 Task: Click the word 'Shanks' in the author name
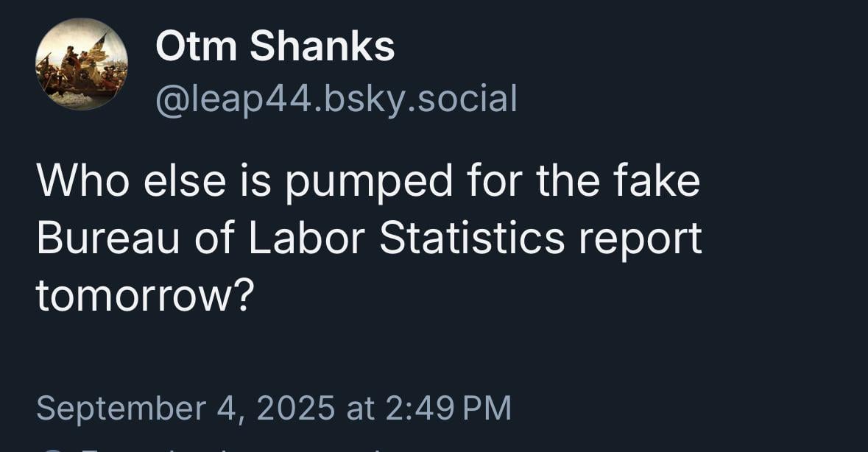click(x=322, y=46)
